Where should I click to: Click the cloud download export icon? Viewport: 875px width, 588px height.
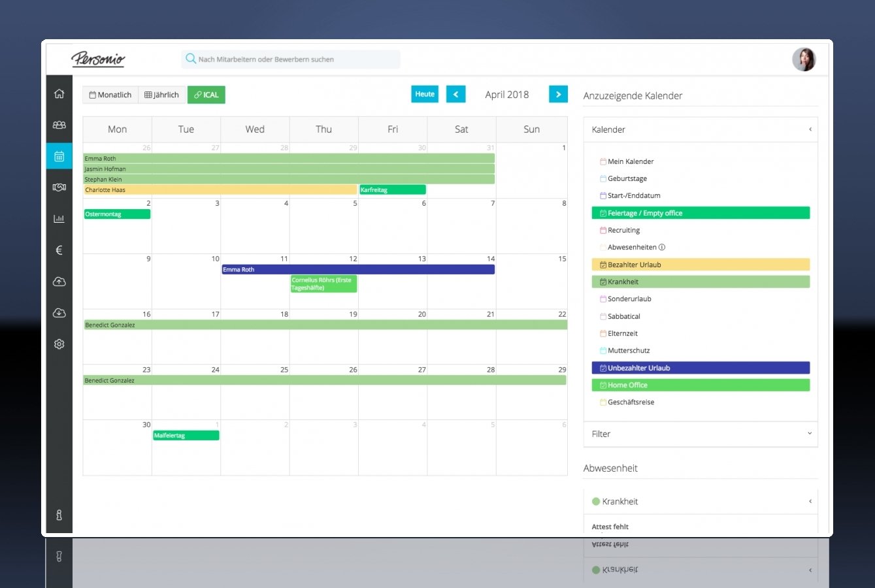pyautogui.click(x=59, y=312)
